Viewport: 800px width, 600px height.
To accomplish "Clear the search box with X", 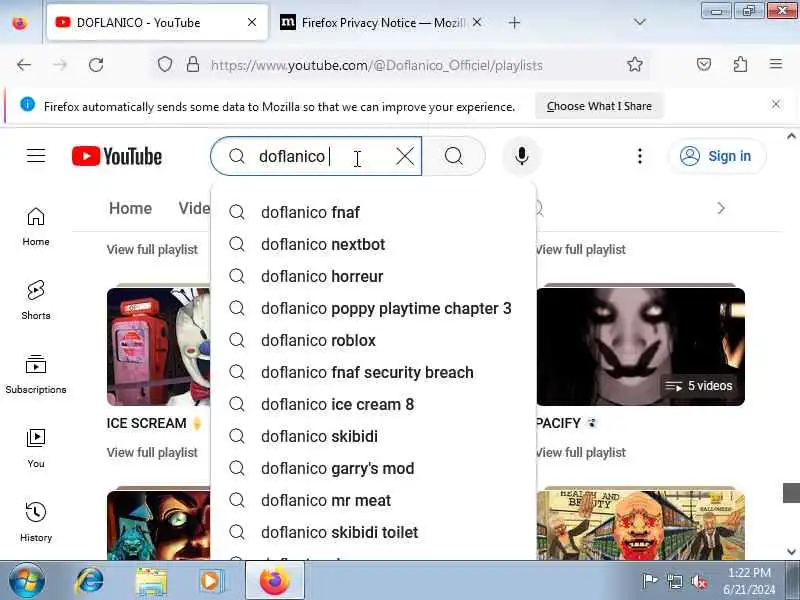I will click(405, 156).
